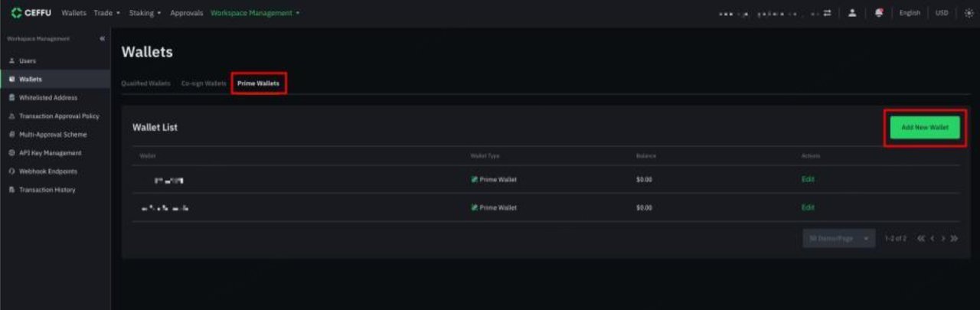The width and height of the screenshot is (980, 310).
Task: Click the Ceffu logo icon
Action: [x=17, y=13]
